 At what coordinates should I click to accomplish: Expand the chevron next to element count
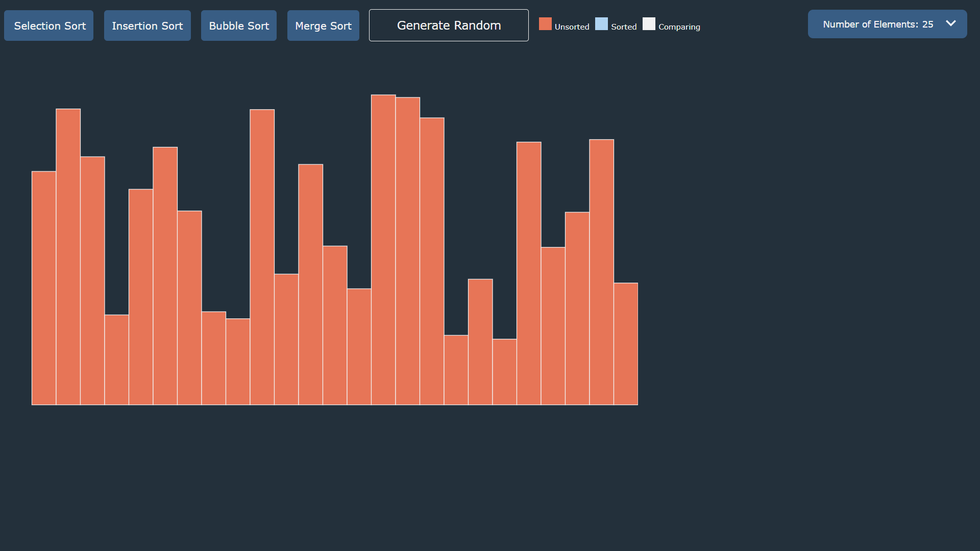951,23
